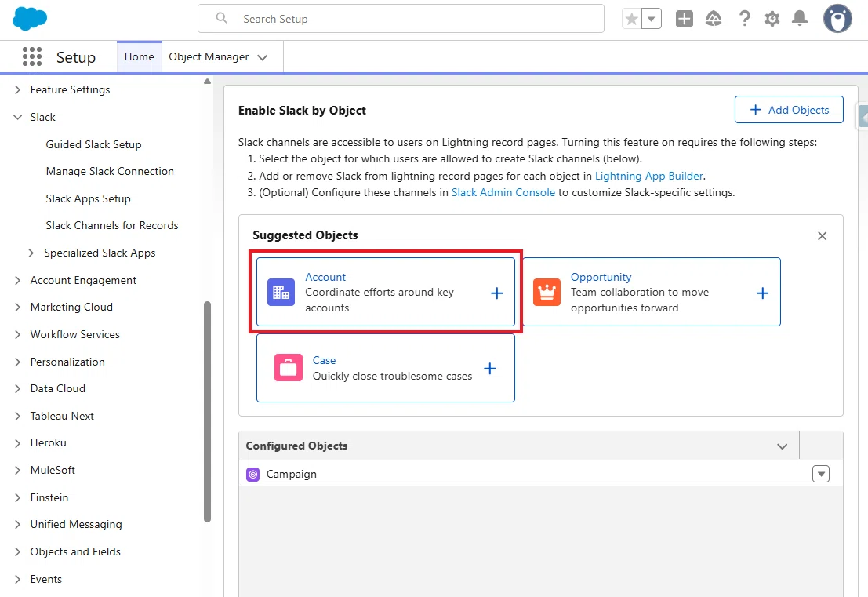Focus the Search Setup field
The width and height of the screenshot is (868, 597).
(x=401, y=19)
